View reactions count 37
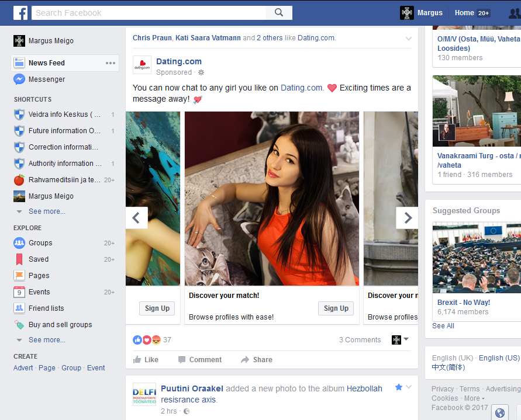The height and width of the screenshot is (420, 521). (x=167, y=340)
